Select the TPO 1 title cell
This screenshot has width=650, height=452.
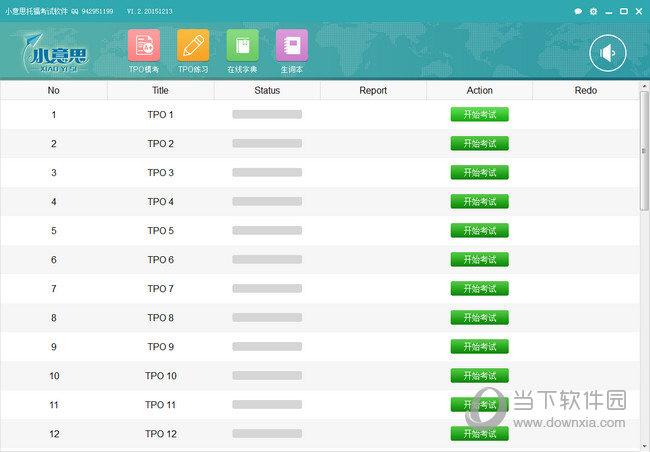160,115
